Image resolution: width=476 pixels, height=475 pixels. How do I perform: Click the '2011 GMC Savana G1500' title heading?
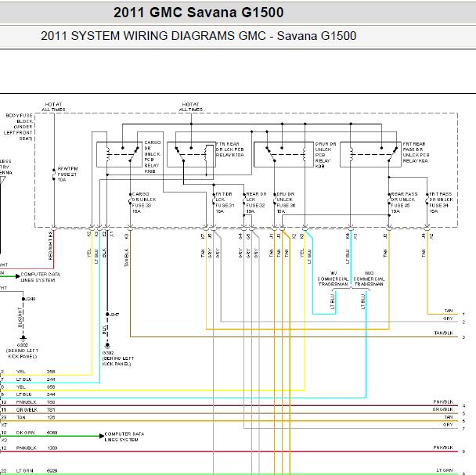(199, 13)
